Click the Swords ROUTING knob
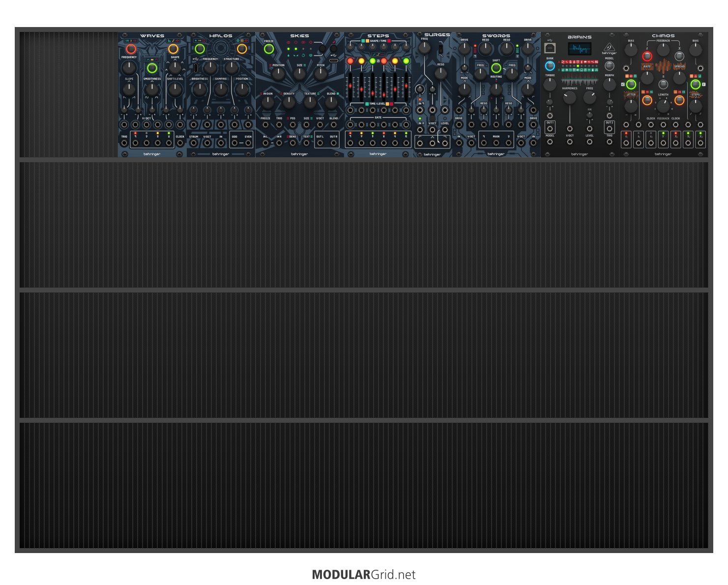The image size is (728, 585). [x=496, y=89]
